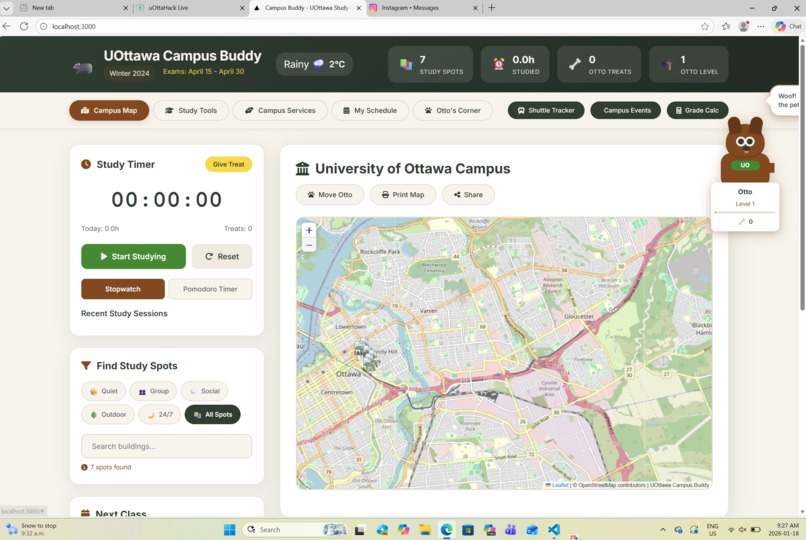Start Studying timer button
The height and width of the screenshot is (540, 806).
pyautogui.click(x=133, y=256)
